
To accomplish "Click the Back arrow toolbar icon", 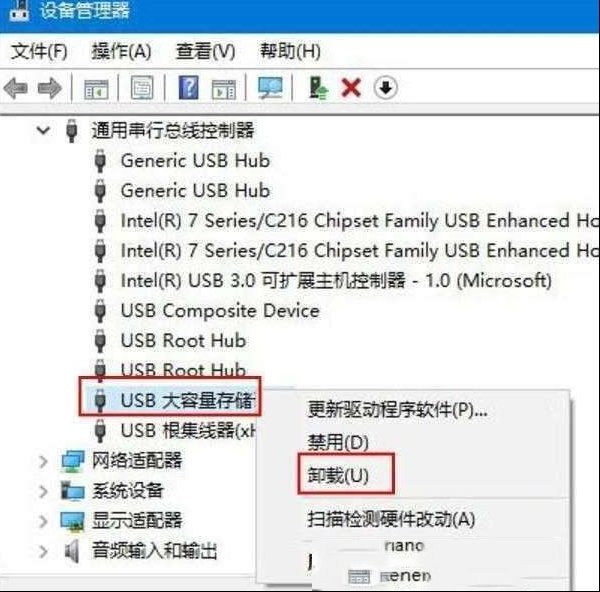I will pos(16,88).
